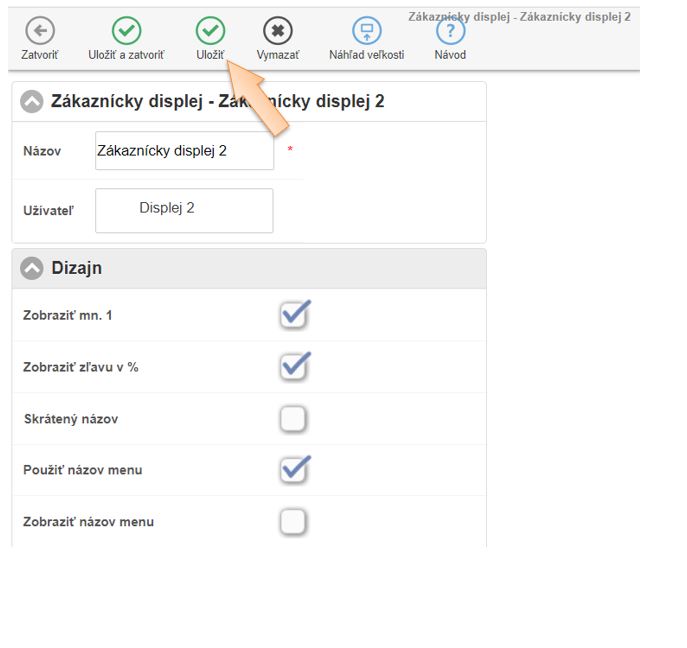Click into the Názov text field

(x=184, y=151)
